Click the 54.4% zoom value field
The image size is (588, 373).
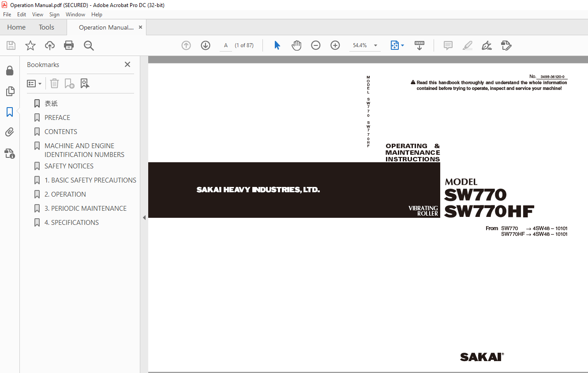pyautogui.click(x=360, y=45)
